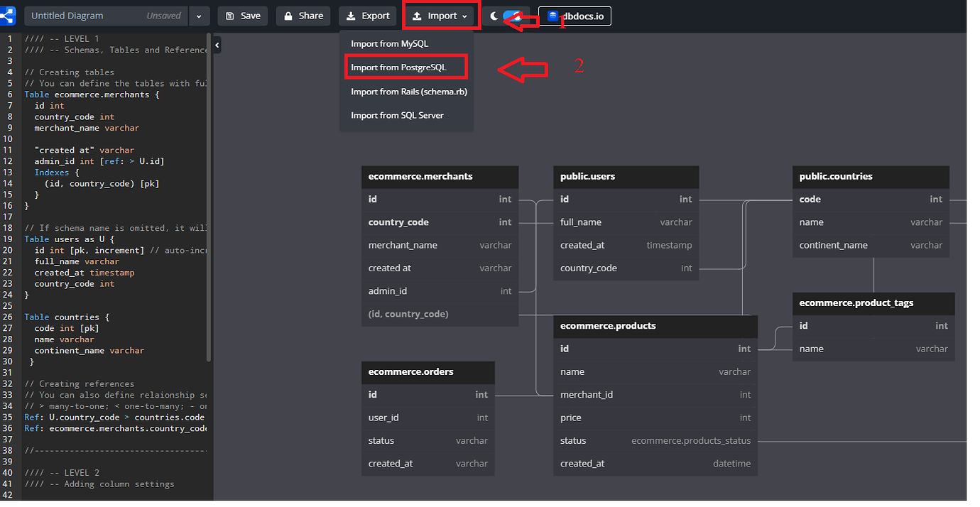The image size is (980, 507).
Task: Open the Import dropdown
Action: coord(440,16)
